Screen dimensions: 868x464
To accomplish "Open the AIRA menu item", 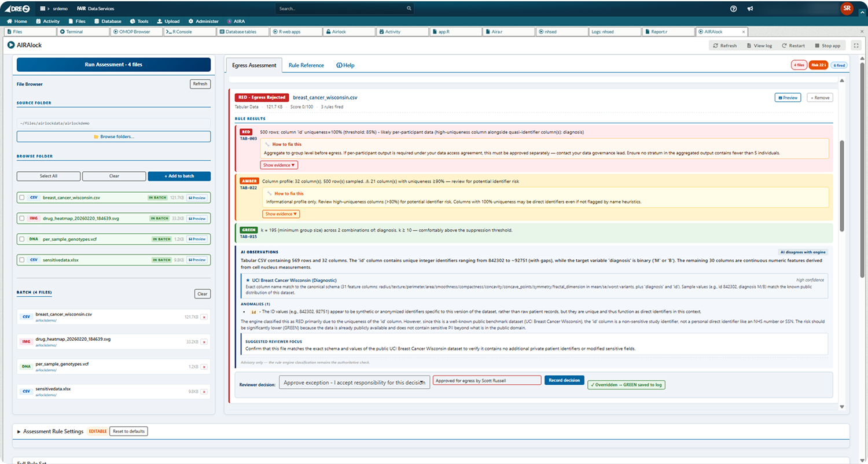I will tap(236, 21).
